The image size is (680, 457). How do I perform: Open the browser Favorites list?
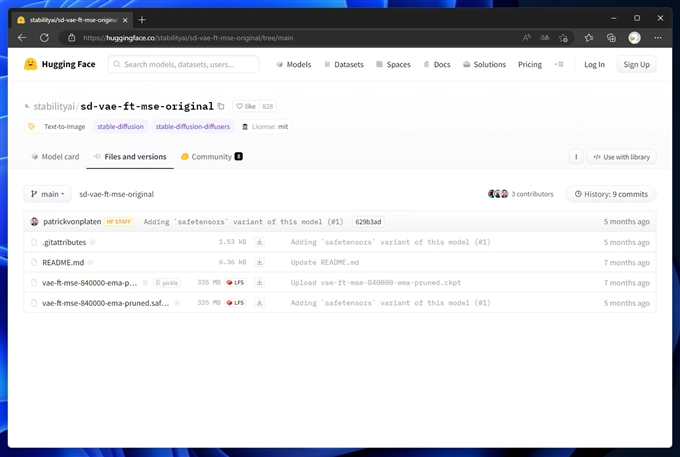click(x=588, y=38)
